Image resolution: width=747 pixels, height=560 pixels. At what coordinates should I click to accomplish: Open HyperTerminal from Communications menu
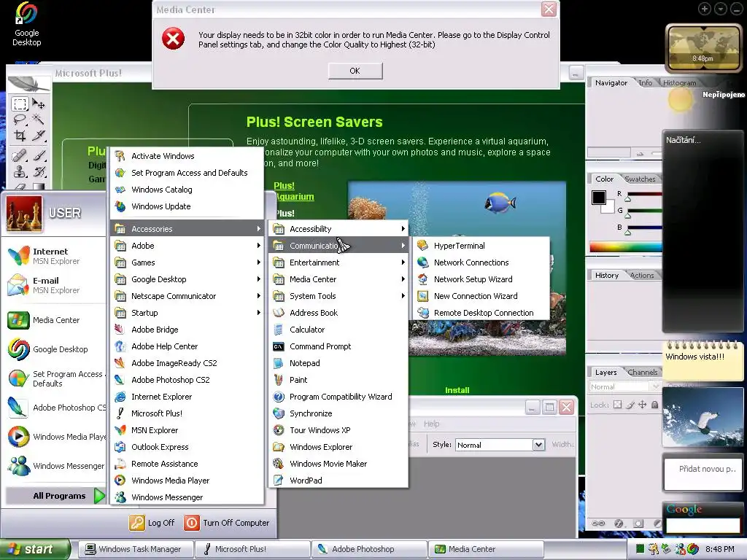pyautogui.click(x=481, y=246)
